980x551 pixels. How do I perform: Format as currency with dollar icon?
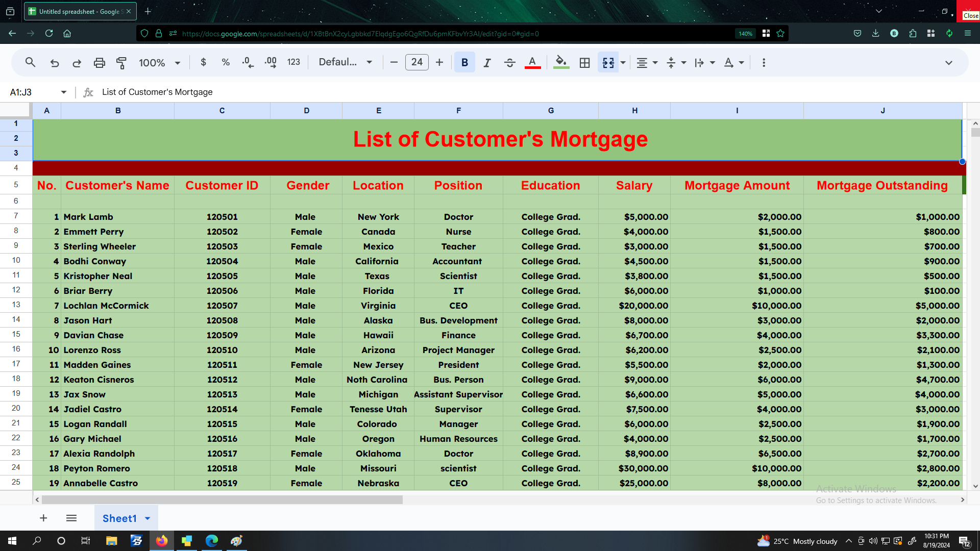point(203,62)
